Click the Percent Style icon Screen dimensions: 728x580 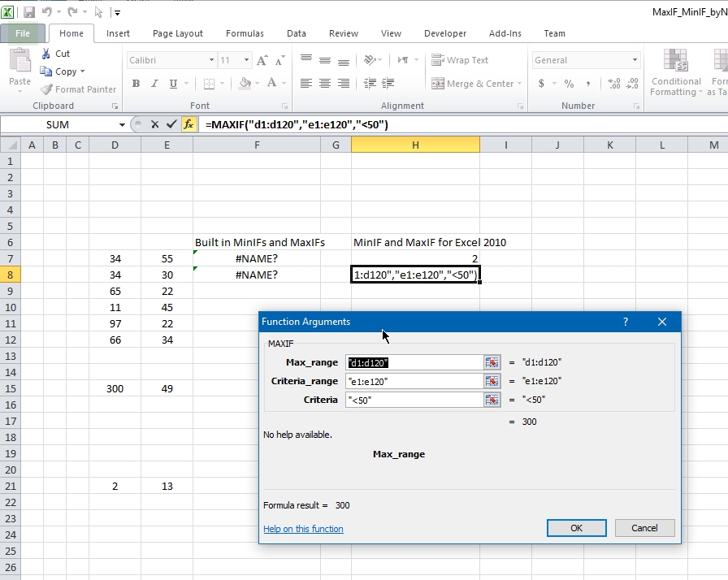(x=569, y=84)
